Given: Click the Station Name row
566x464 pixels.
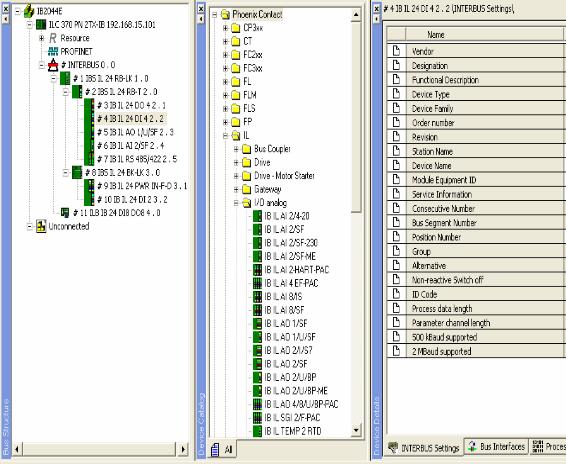Looking at the screenshot, I should pos(476,151).
